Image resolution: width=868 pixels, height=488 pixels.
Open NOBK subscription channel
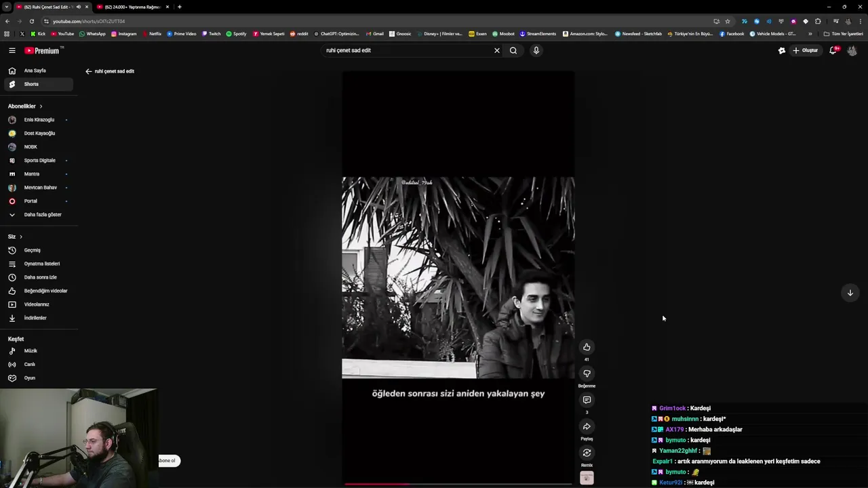[x=38, y=147]
